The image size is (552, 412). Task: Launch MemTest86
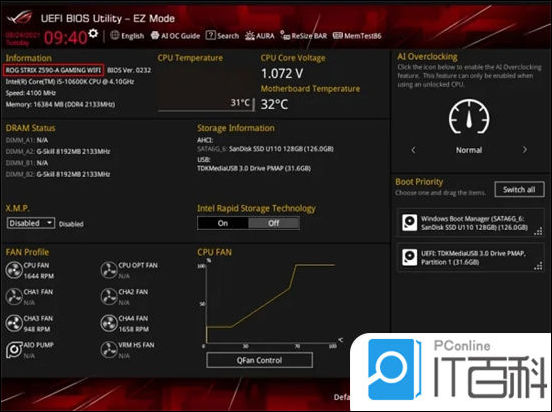click(357, 36)
